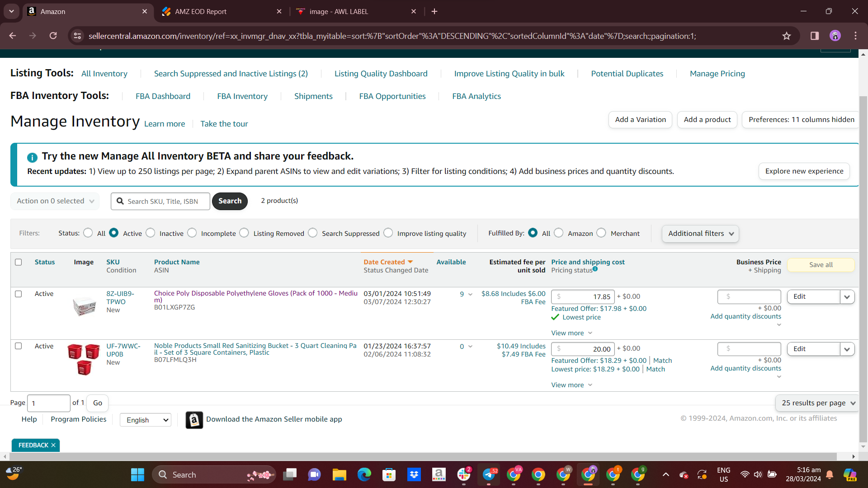Open Task View on the taskbar

click(290, 475)
